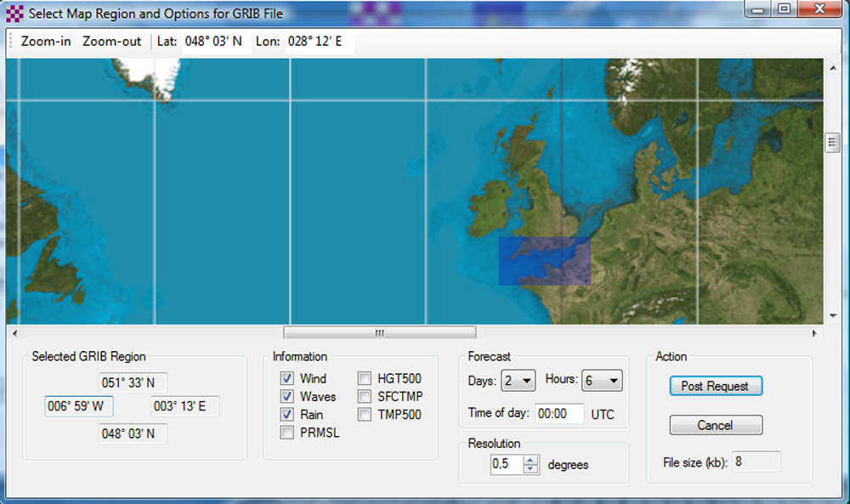Increase resolution with the up arrow
This screenshot has width=850, height=504.
tap(531, 461)
